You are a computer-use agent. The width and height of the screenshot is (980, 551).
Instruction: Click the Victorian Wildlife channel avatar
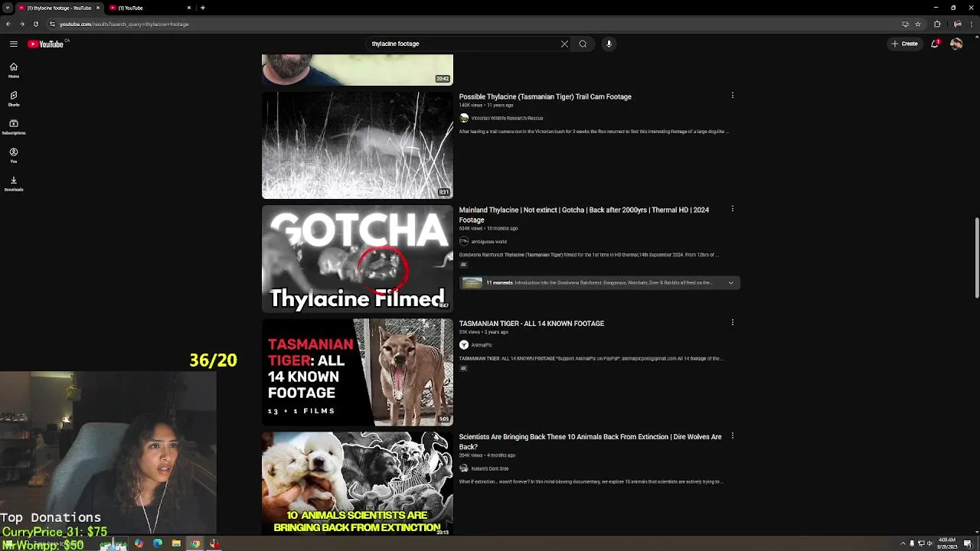463,119
